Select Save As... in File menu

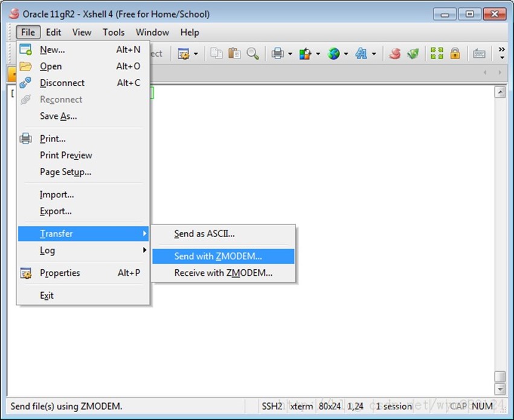click(83, 116)
